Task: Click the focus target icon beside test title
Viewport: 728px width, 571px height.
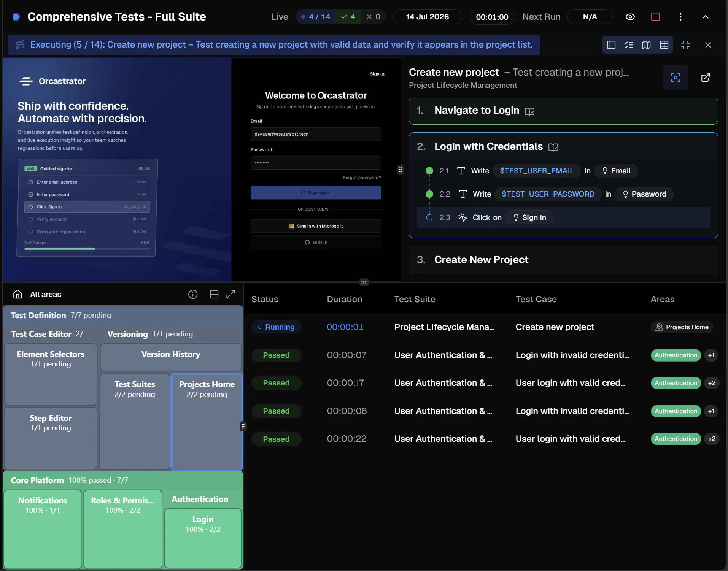Action: 676,78
